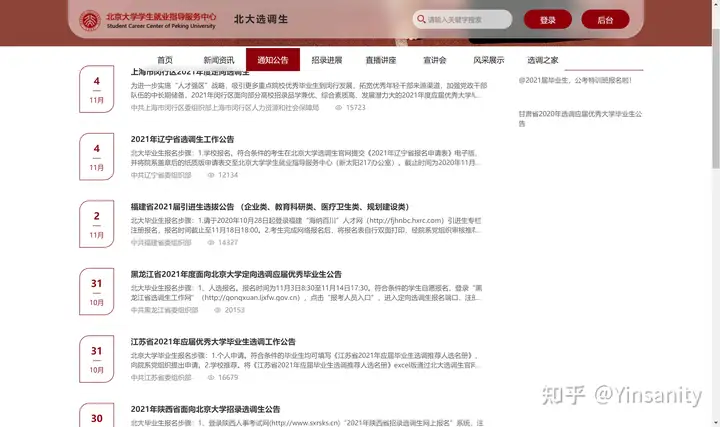Click the 后台 button
Image resolution: width=720 pixels, height=427 pixels.
tap(605, 20)
